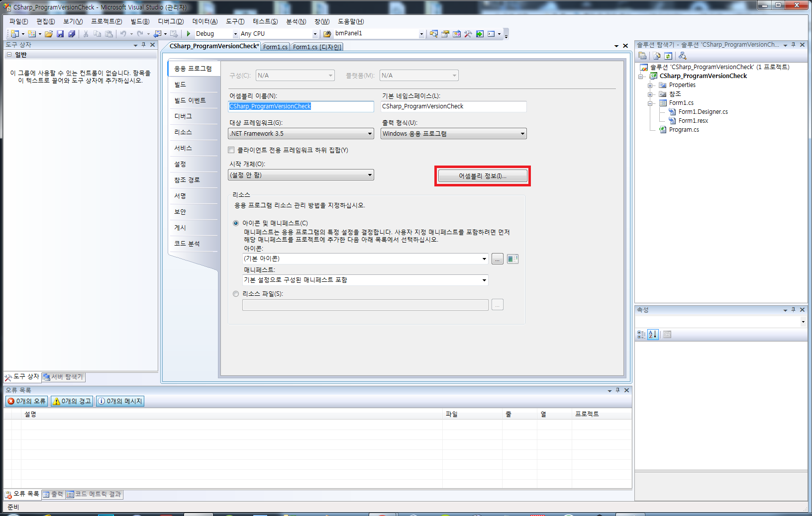Open the 파일(F) menu
The height and width of the screenshot is (516, 812).
click(18, 21)
